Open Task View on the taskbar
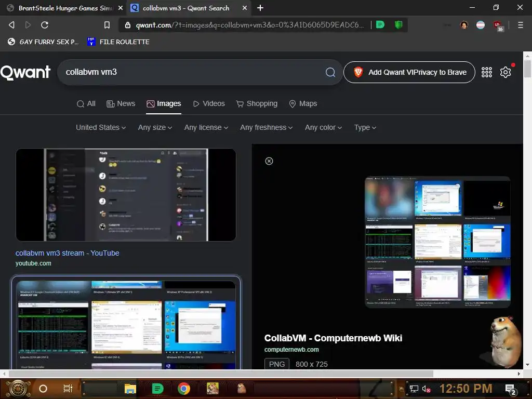This screenshot has height=399, width=532. [x=68, y=389]
